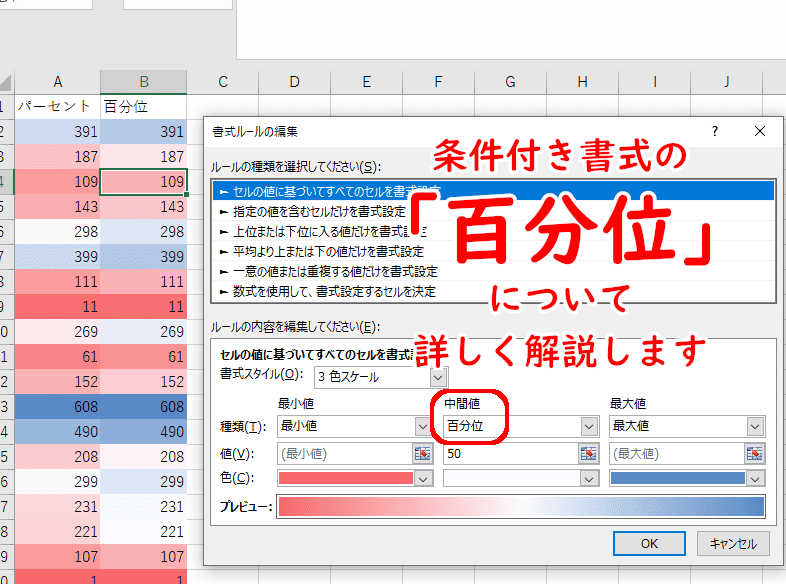
Task: Click cell 152 in column A
Action: click(x=58, y=381)
